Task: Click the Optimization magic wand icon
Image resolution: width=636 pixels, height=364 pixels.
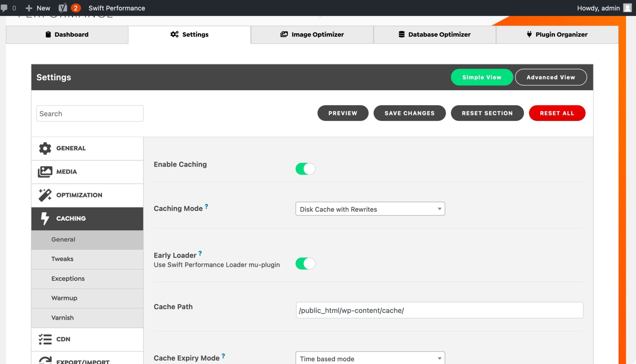Action: point(45,195)
